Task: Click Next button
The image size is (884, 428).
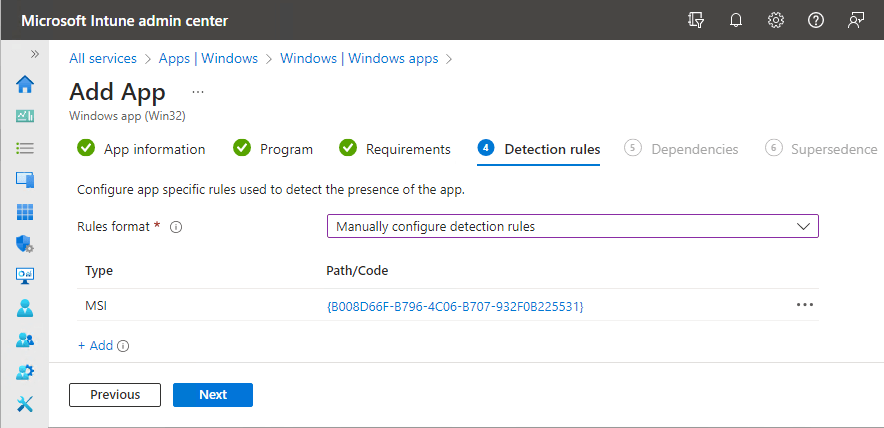Action: tap(213, 395)
